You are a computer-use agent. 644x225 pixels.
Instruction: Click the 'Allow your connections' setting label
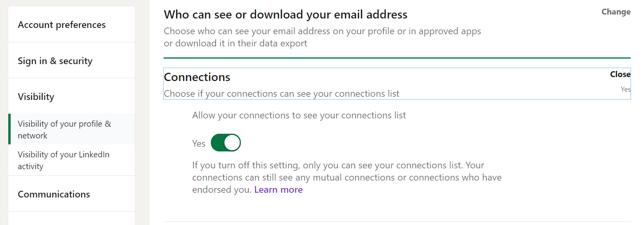click(x=299, y=115)
